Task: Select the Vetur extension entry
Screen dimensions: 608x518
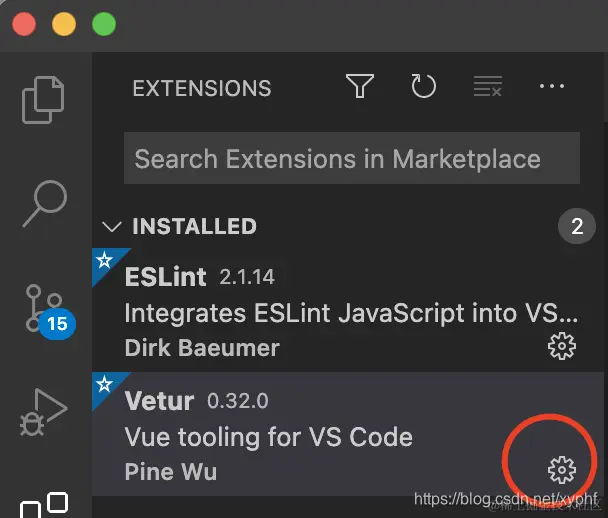Action: [x=300, y=436]
